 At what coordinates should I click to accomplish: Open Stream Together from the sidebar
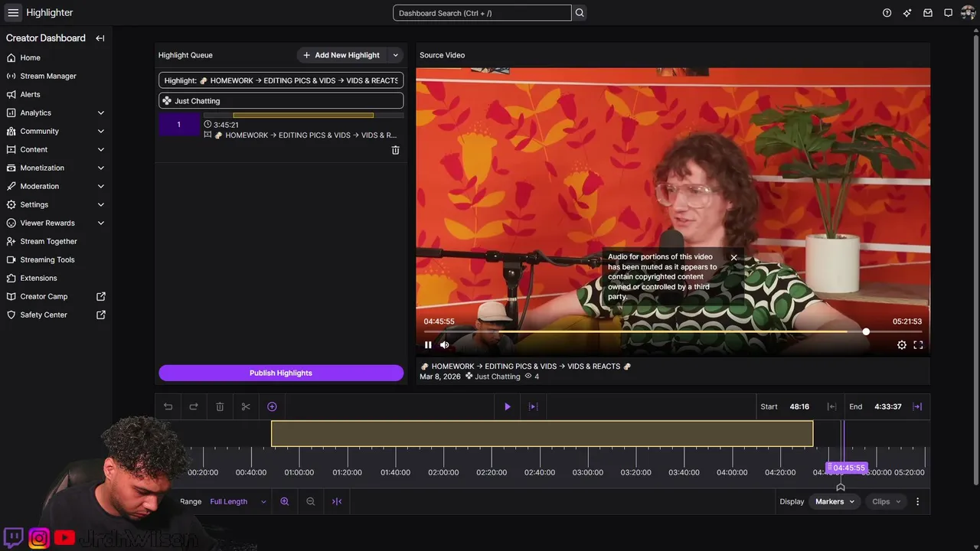(48, 241)
